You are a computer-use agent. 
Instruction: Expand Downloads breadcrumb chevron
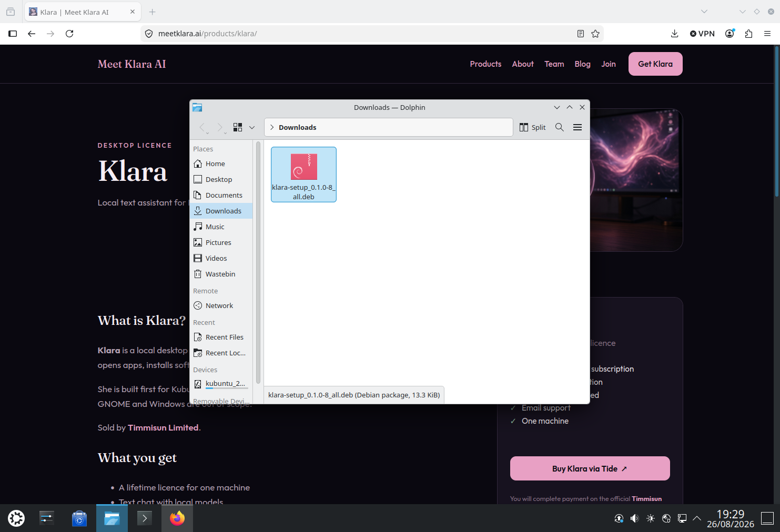[x=272, y=127]
